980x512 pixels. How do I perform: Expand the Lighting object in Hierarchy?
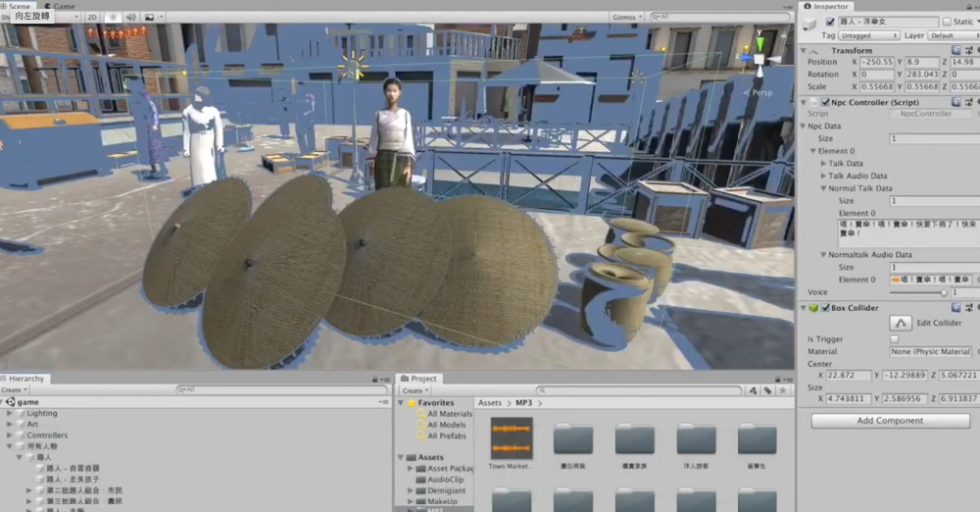pos(10,413)
